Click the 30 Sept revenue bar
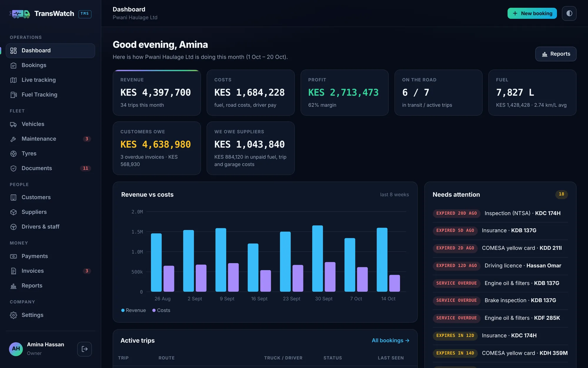Screen dimensions: 588x368 point(318,258)
